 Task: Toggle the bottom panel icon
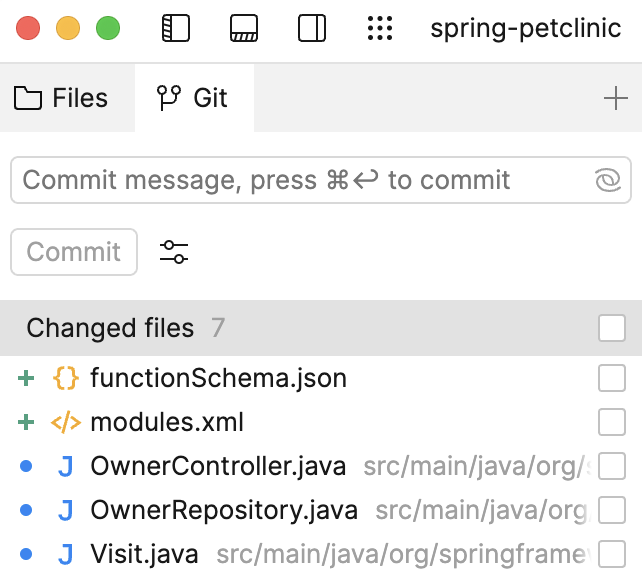(244, 28)
